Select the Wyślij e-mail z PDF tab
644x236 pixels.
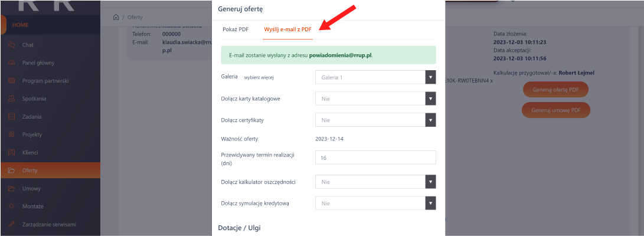click(x=287, y=29)
